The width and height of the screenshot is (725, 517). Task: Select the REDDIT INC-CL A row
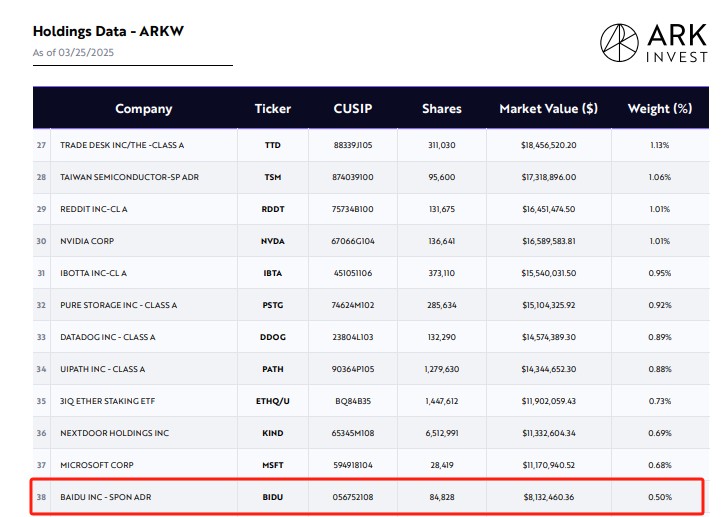(370, 209)
